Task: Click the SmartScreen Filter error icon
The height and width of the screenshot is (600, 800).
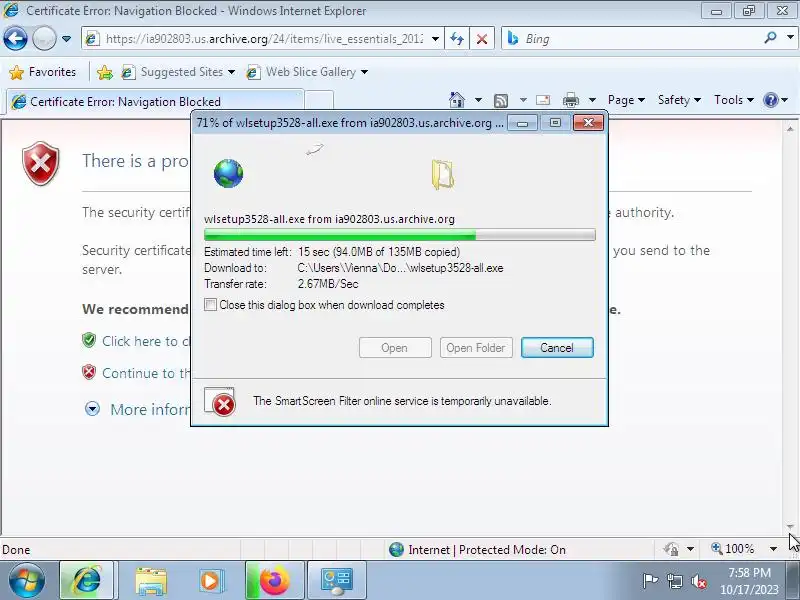Action: (x=220, y=402)
